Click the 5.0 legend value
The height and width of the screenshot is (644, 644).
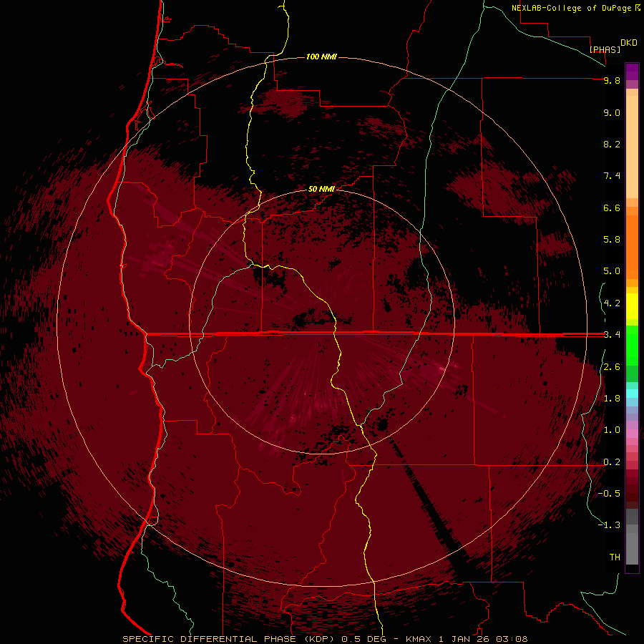pos(612,271)
